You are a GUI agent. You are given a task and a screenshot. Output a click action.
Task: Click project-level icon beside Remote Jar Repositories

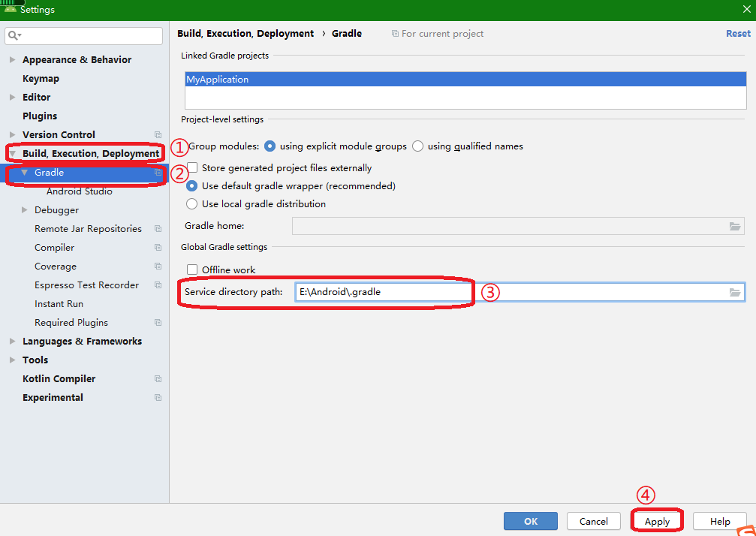[158, 228]
